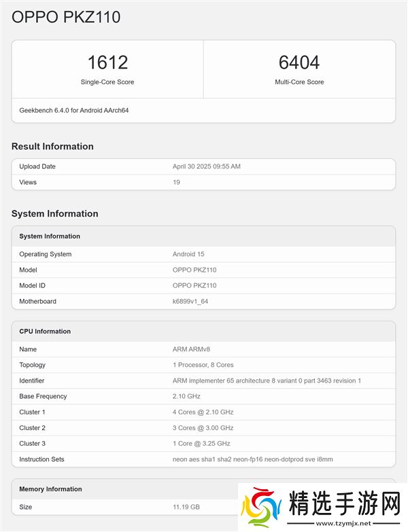Click the Single-Core Score label

(107, 82)
